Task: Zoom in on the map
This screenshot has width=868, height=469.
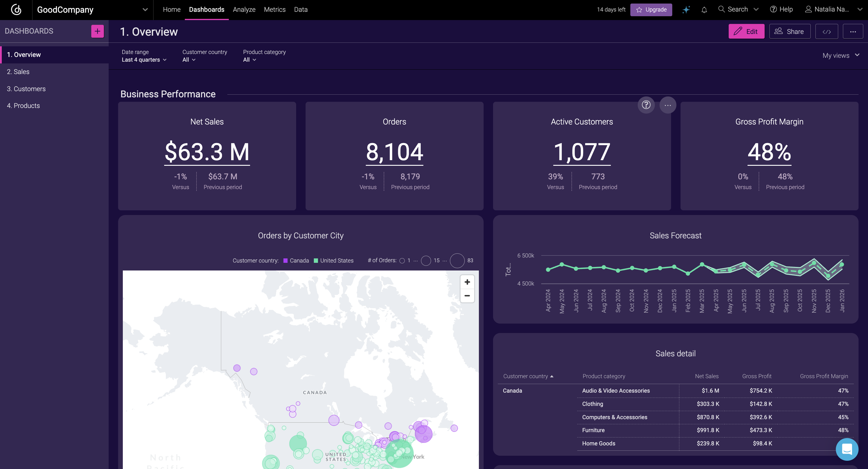Action: point(467,282)
